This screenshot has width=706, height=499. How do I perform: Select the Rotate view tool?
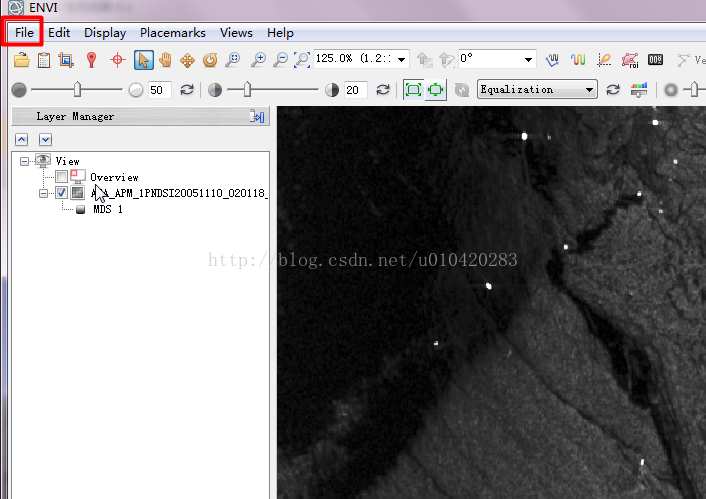pos(210,59)
